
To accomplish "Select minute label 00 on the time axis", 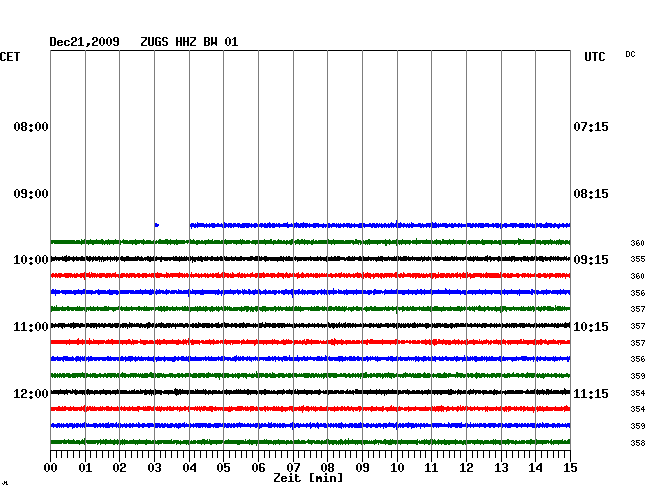I will click(51, 468).
